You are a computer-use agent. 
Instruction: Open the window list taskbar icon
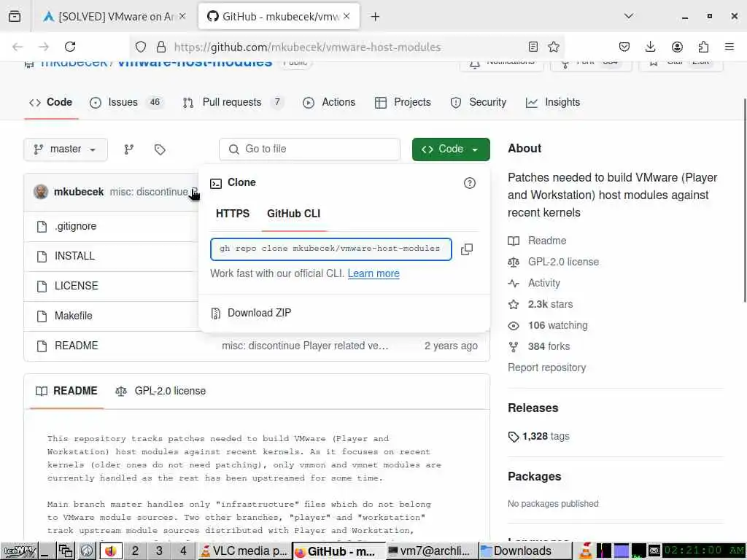[66, 551]
